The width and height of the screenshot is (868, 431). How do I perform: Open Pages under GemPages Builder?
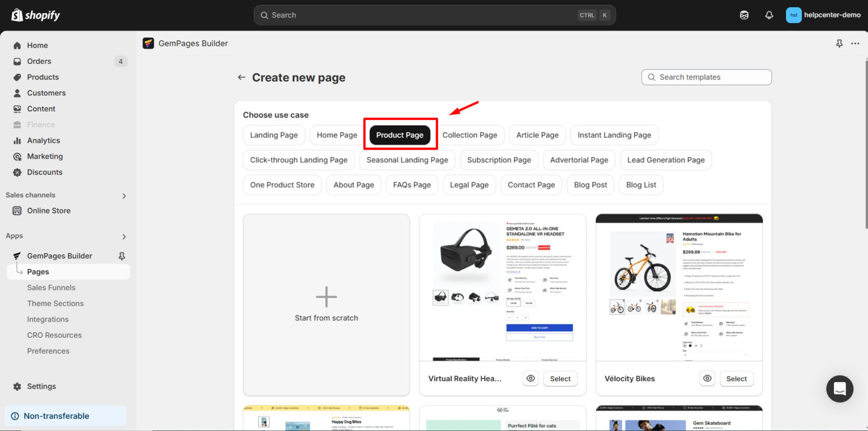[x=38, y=271]
